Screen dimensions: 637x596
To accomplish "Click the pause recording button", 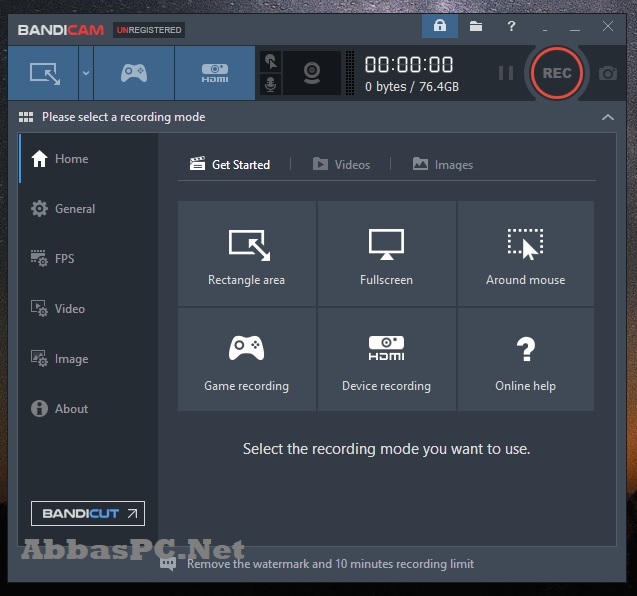I will [506, 73].
